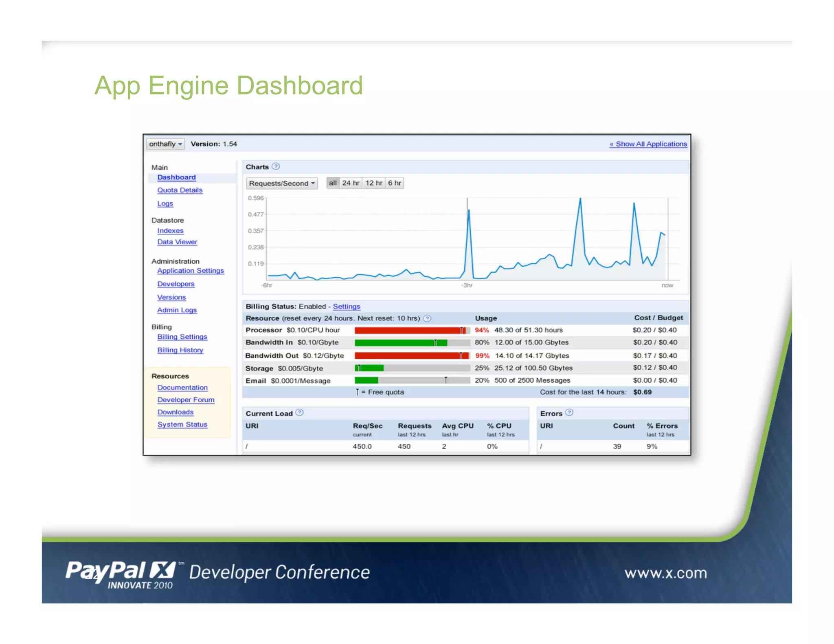Open the Versions page
The height and width of the screenshot is (644, 834).
point(171,297)
